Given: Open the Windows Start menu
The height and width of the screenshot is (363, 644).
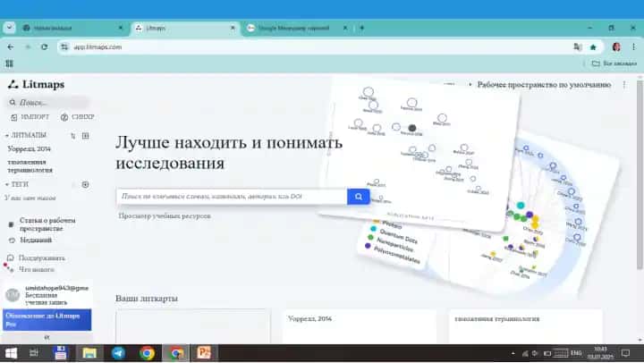Looking at the screenshot, I should click(11, 353).
